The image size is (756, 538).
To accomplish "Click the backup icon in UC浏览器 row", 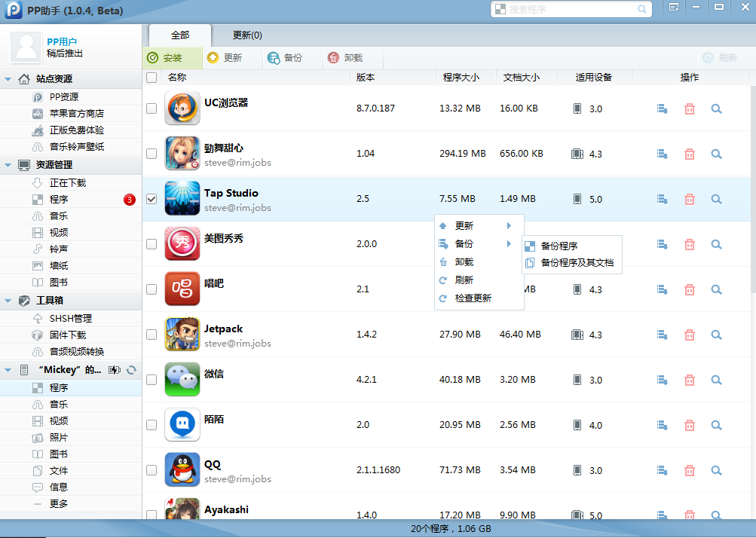I will [x=663, y=109].
